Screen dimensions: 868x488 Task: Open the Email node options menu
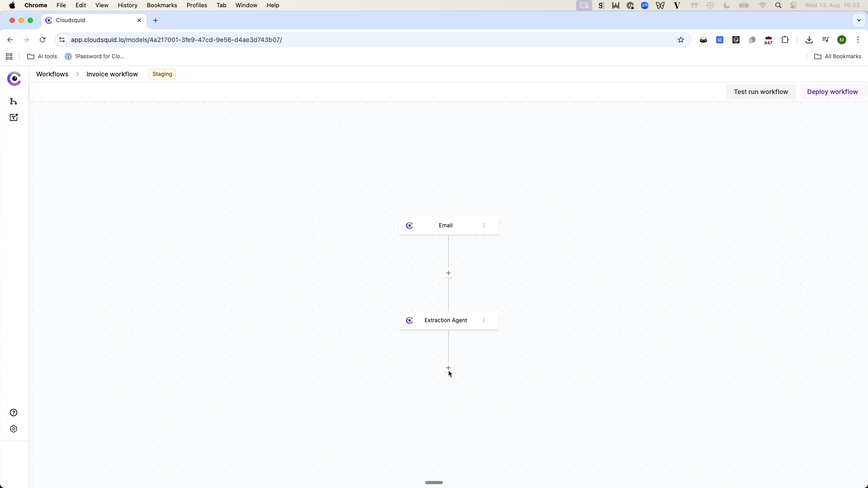pos(484,225)
